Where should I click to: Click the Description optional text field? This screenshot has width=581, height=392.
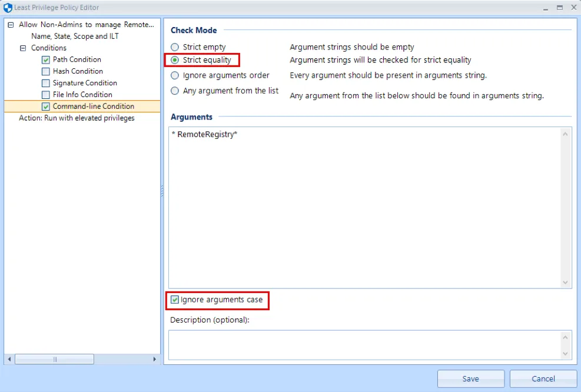(364, 344)
